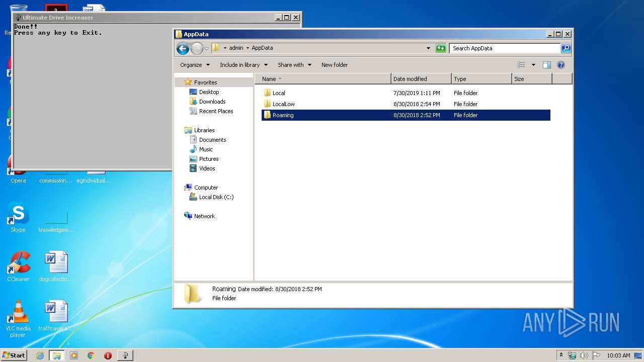This screenshot has width=644, height=362.
Task: Sort by Date modified column
Action: (x=421, y=79)
